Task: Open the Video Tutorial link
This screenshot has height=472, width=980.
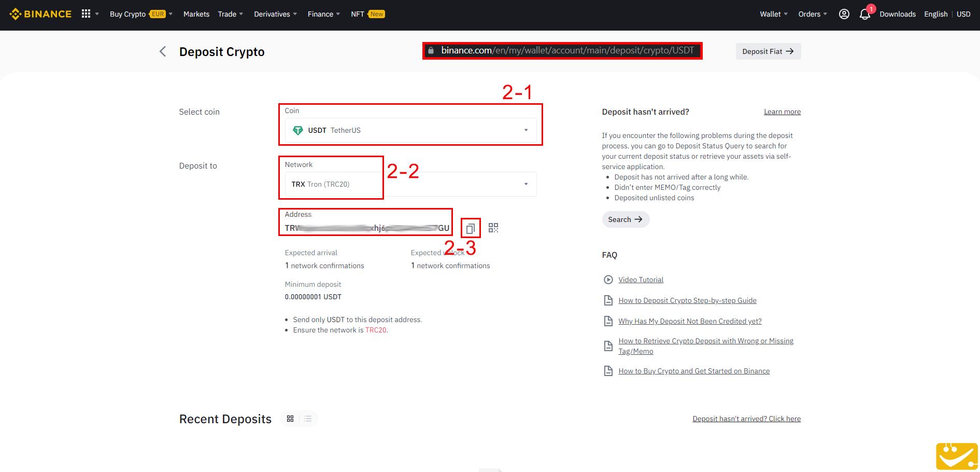Action: pyautogui.click(x=641, y=280)
